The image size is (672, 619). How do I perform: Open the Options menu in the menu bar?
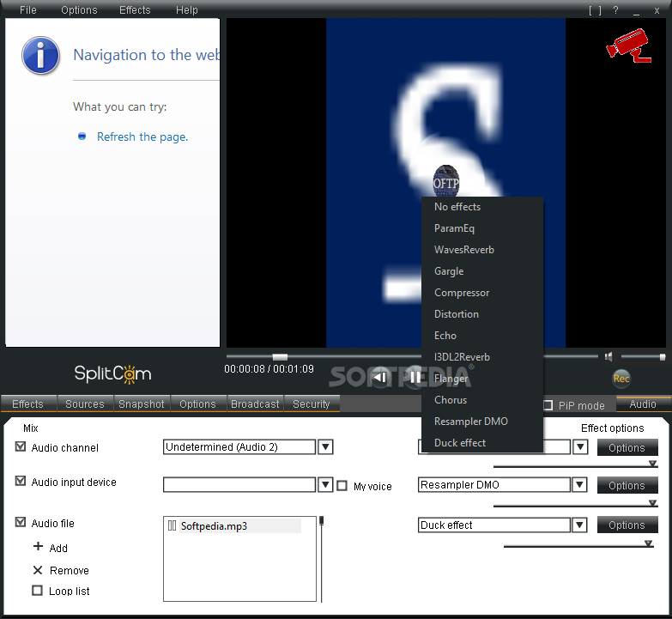tap(79, 9)
